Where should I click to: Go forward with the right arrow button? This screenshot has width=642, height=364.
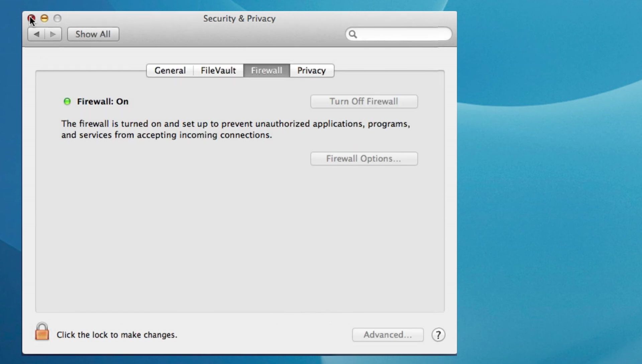[x=53, y=34]
